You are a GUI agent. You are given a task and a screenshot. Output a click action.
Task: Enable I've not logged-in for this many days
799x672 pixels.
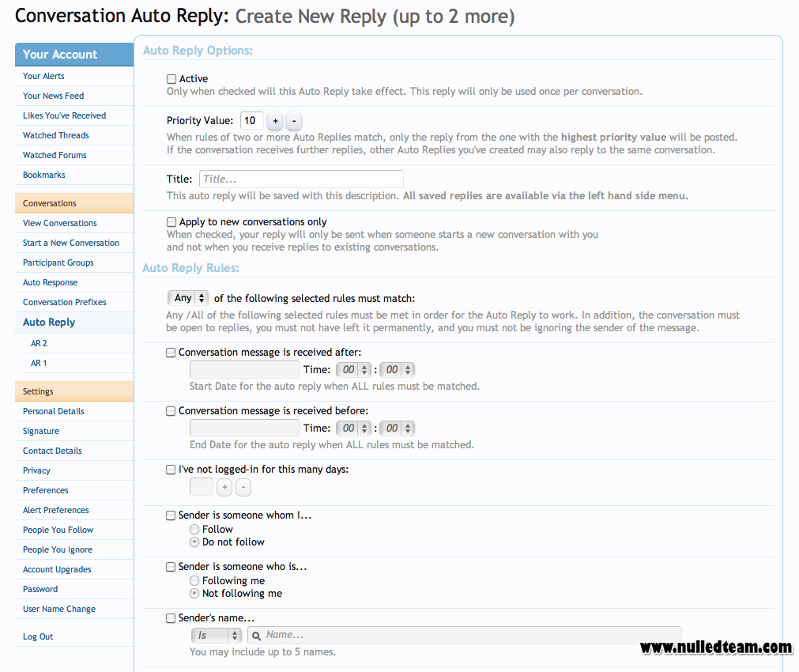coord(171,470)
